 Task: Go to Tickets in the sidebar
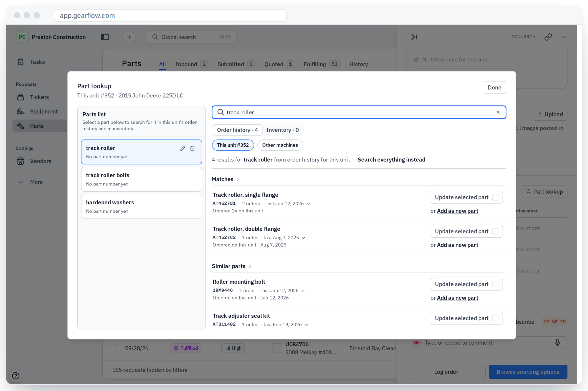[39, 97]
